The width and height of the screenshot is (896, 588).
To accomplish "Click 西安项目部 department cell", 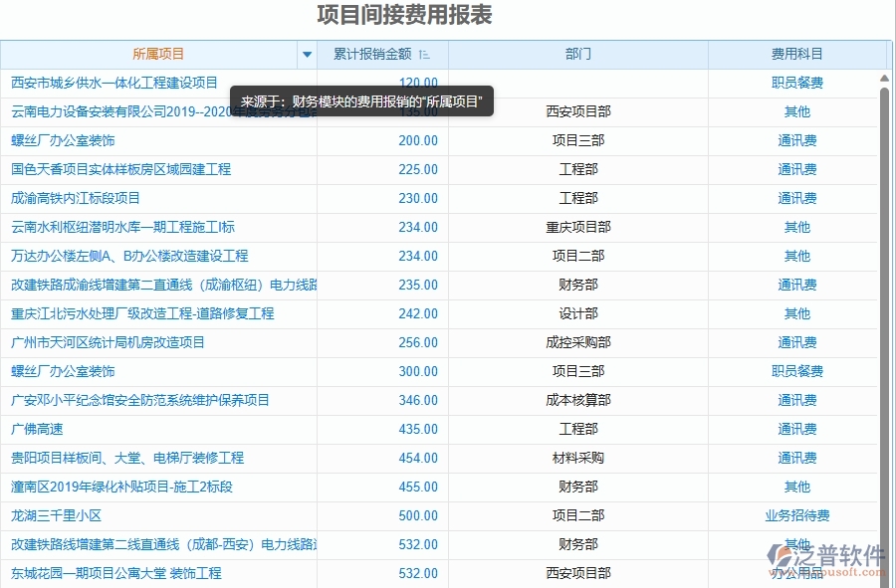I will click(578, 112).
